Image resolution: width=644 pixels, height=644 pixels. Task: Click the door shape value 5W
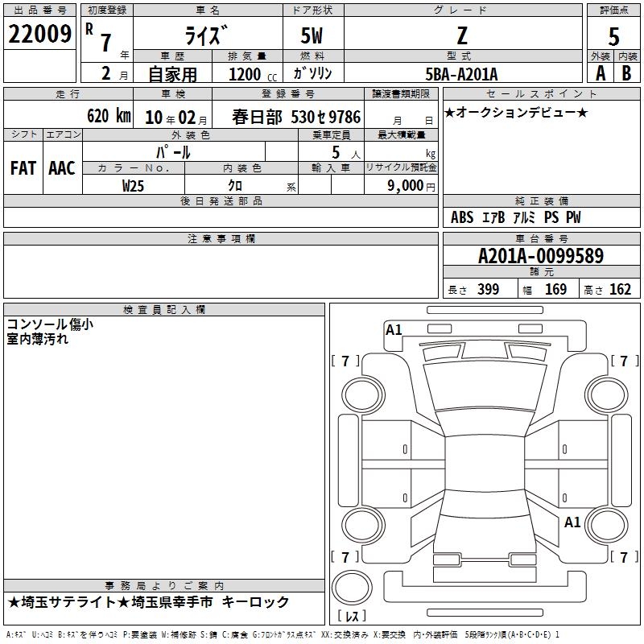pos(312,35)
